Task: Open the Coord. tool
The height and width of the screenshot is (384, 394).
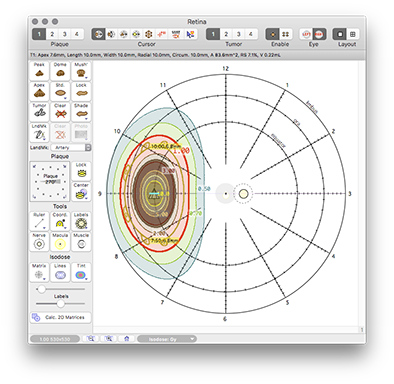Action: coord(60,221)
